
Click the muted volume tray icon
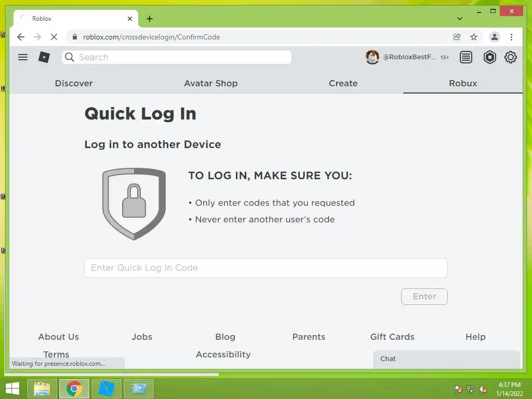(483, 389)
